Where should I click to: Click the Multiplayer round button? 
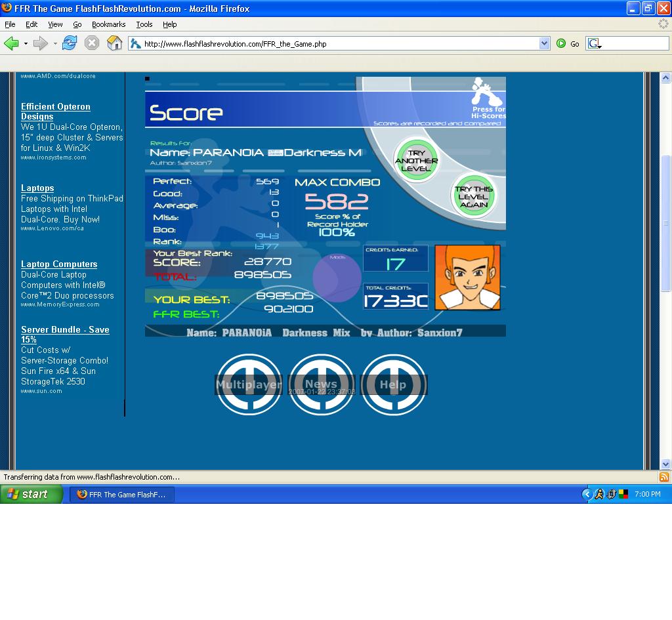click(249, 384)
